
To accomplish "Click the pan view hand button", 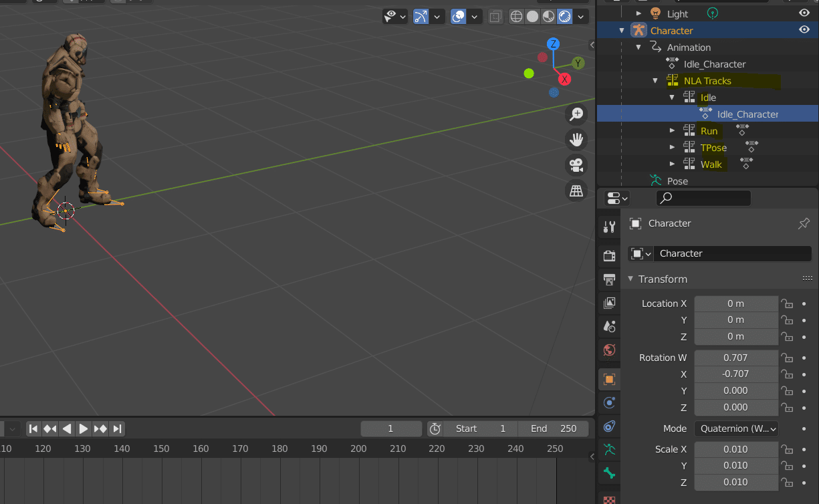I will coord(576,140).
